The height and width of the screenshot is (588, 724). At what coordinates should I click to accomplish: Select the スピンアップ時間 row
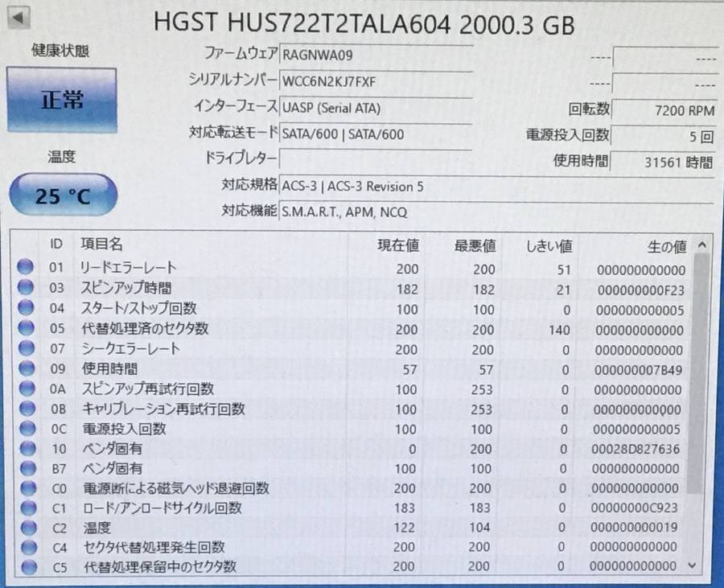click(352, 289)
